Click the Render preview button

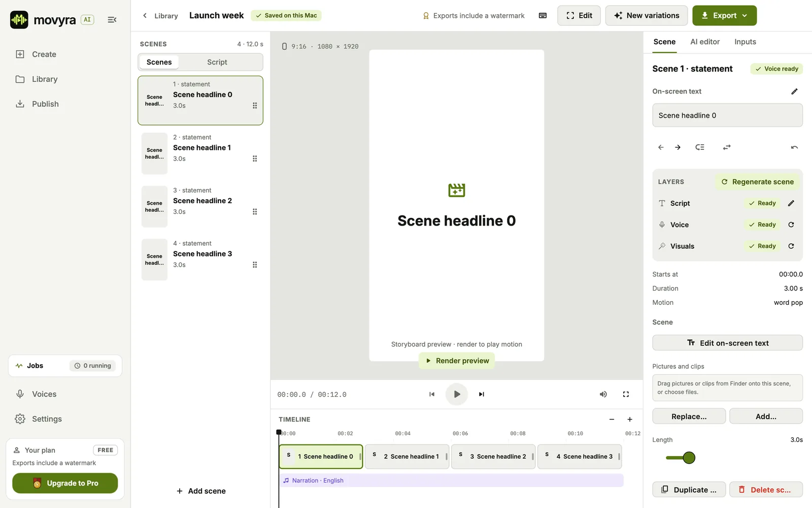(457, 361)
